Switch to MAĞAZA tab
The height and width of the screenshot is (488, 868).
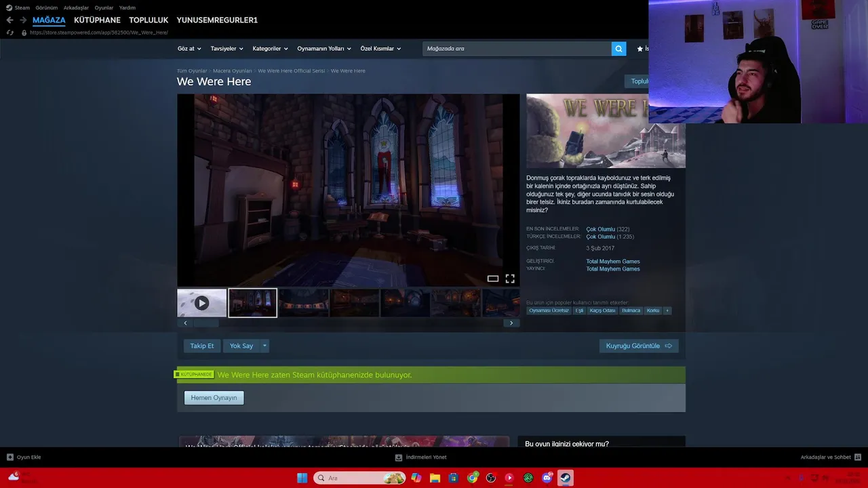pos(49,20)
